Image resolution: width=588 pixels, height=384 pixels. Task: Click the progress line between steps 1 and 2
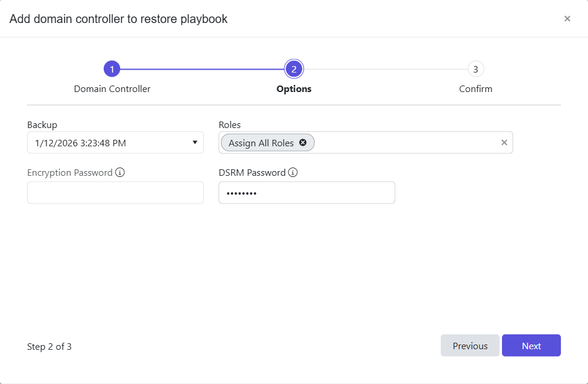click(203, 68)
